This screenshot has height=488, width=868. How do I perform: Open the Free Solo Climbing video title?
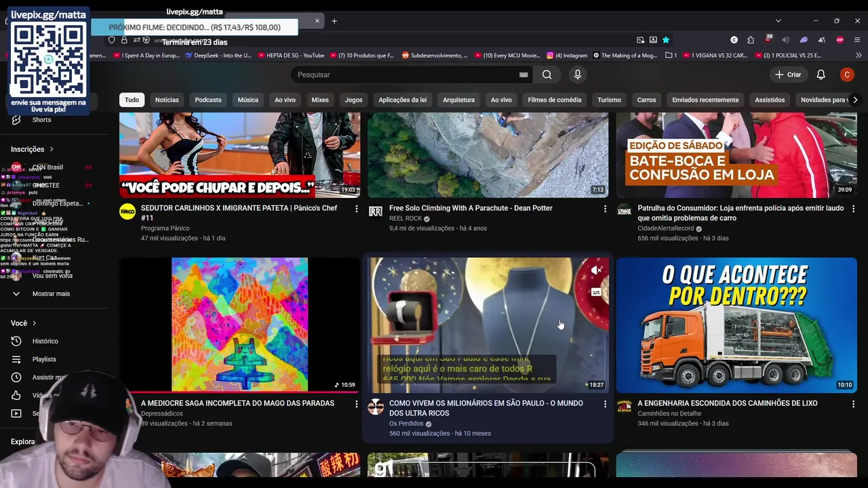tap(471, 208)
